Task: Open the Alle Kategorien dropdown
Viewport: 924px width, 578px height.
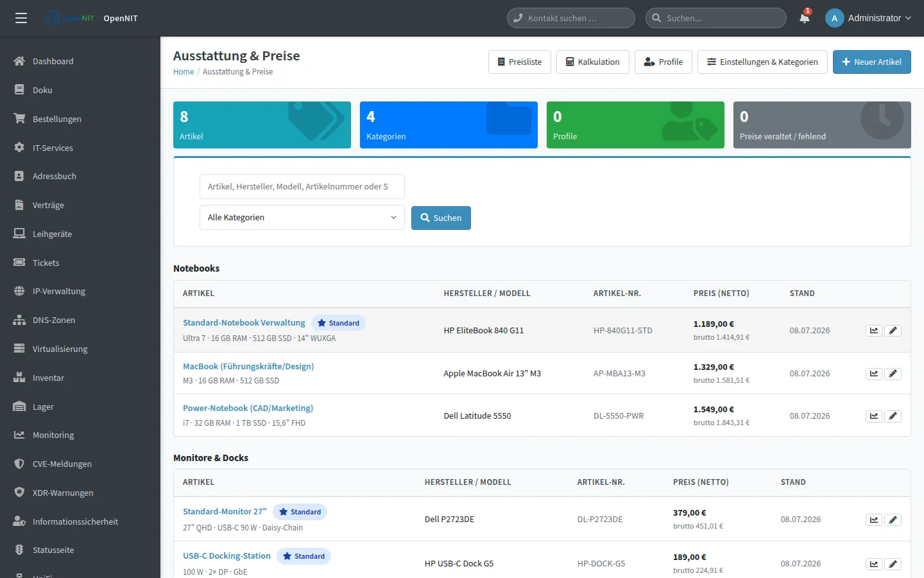Action: tap(302, 218)
